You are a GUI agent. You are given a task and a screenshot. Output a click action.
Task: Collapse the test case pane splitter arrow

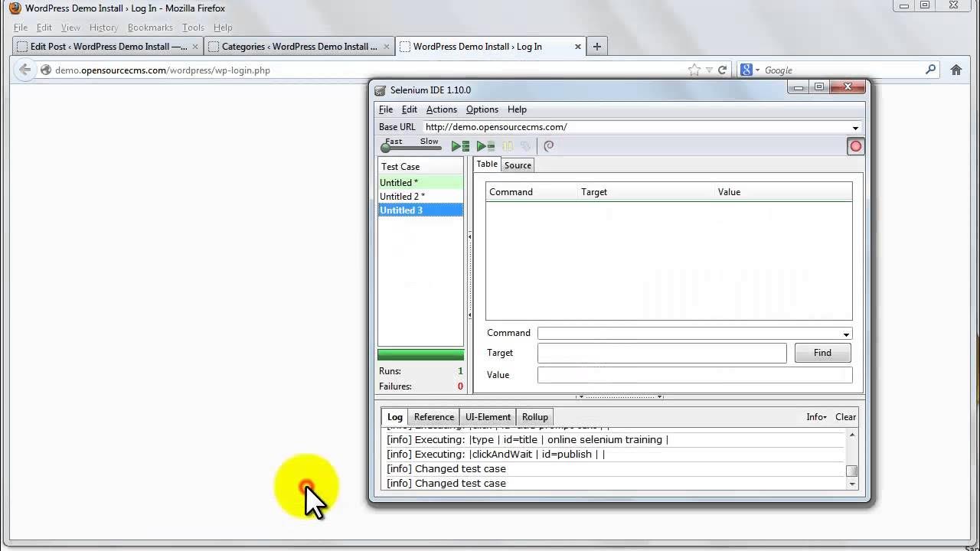tap(469, 237)
